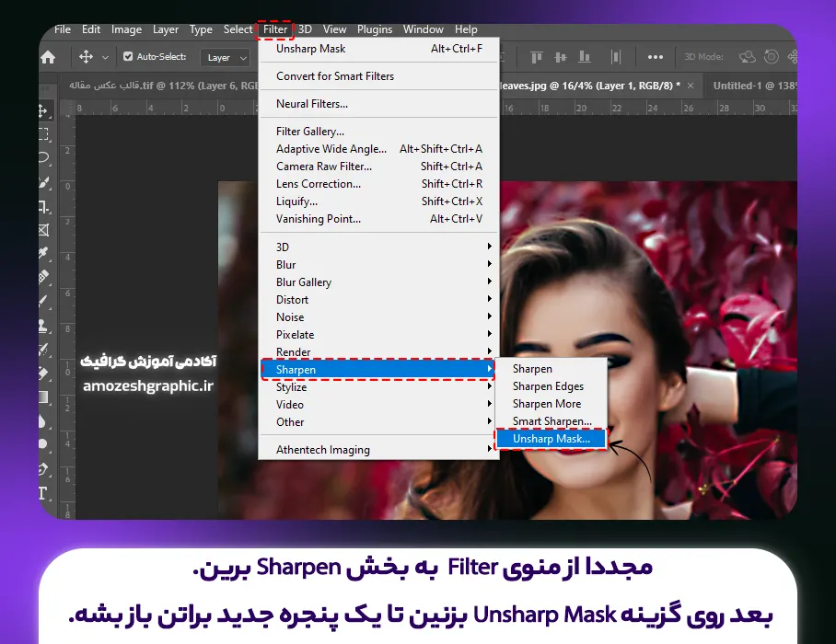Choose Liquify... from Filter menu
836x644 pixels.
tap(379, 201)
